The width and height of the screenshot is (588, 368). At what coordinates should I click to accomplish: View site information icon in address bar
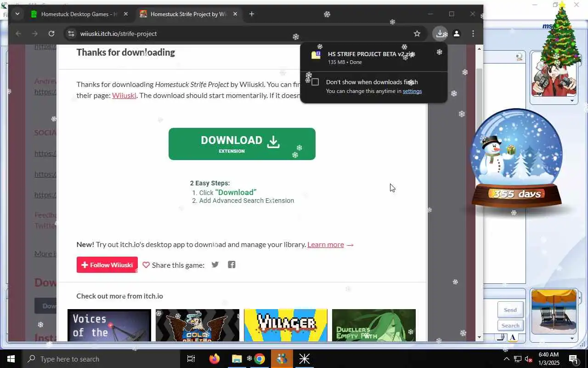[x=71, y=34]
